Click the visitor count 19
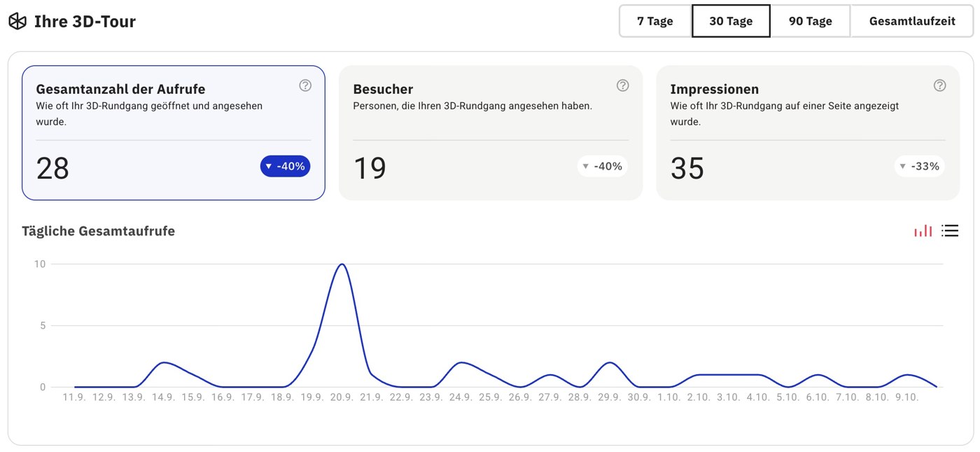 pyautogui.click(x=370, y=169)
